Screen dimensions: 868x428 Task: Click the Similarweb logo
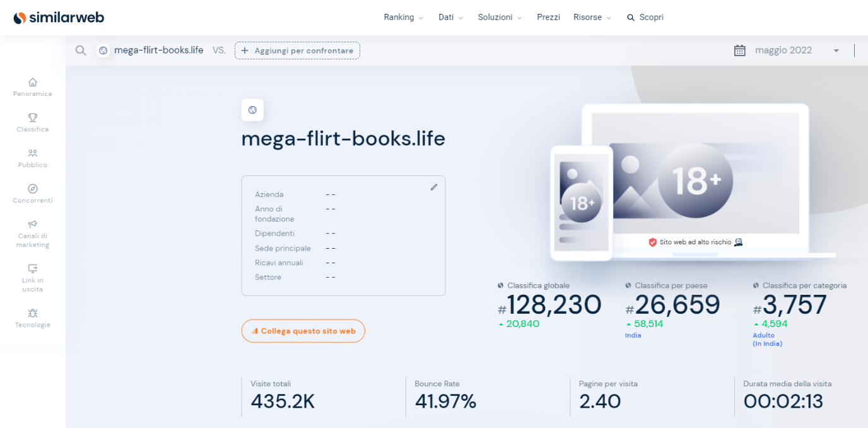(x=59, y=18)
